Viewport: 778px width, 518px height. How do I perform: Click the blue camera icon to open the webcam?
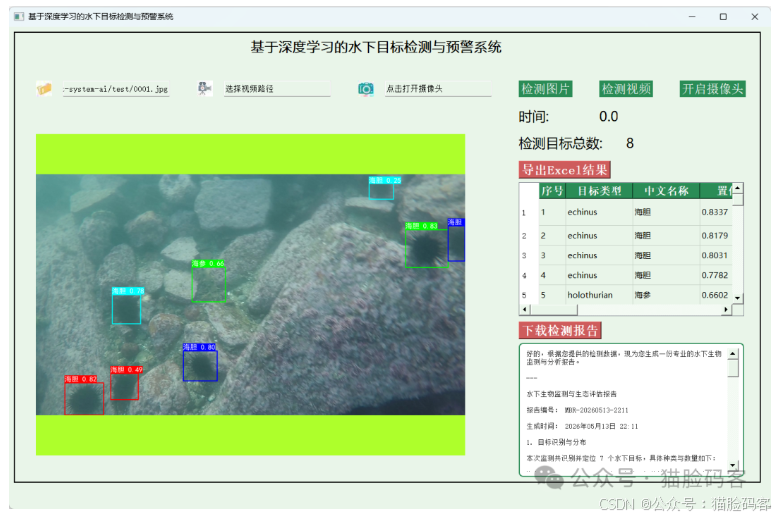coord(366,89)
